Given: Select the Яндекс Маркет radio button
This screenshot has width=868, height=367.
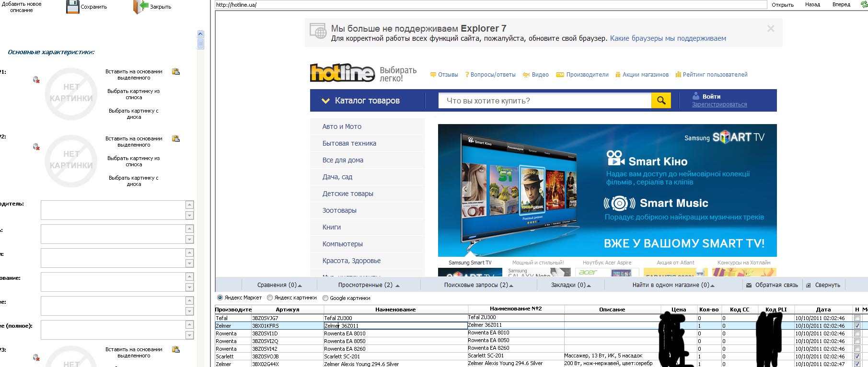Looking at the screenshot, I should (220, 298).
